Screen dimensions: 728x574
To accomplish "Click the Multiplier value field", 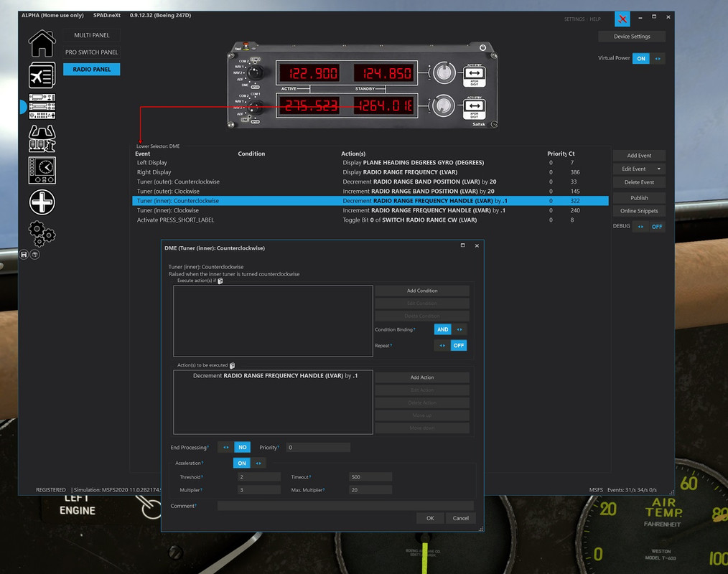I will coord(259,490).
